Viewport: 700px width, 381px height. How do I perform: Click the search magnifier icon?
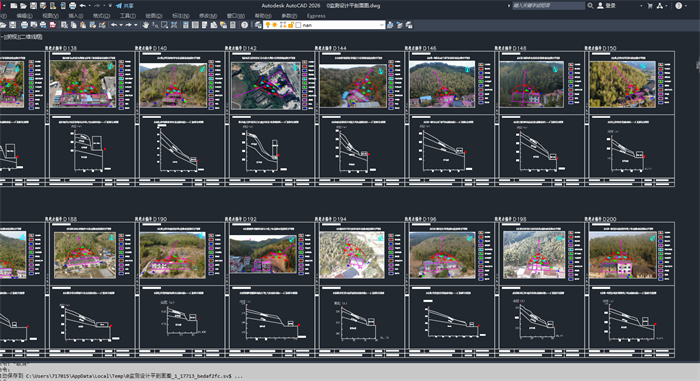point(590,5)
